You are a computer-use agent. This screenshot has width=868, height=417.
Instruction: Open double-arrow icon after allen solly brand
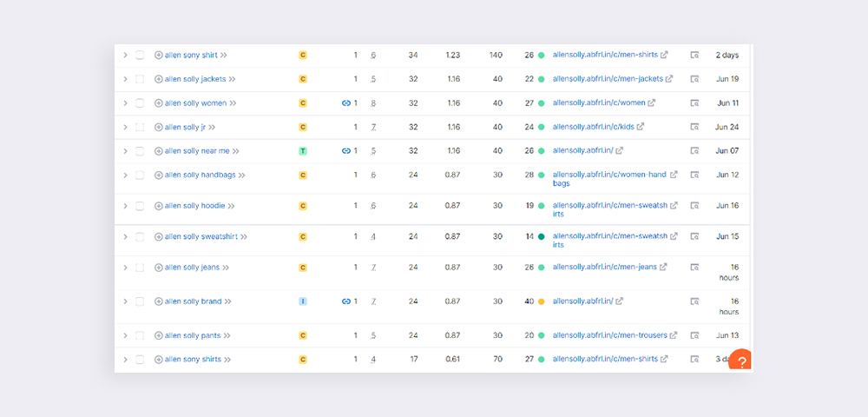point(227,301)
